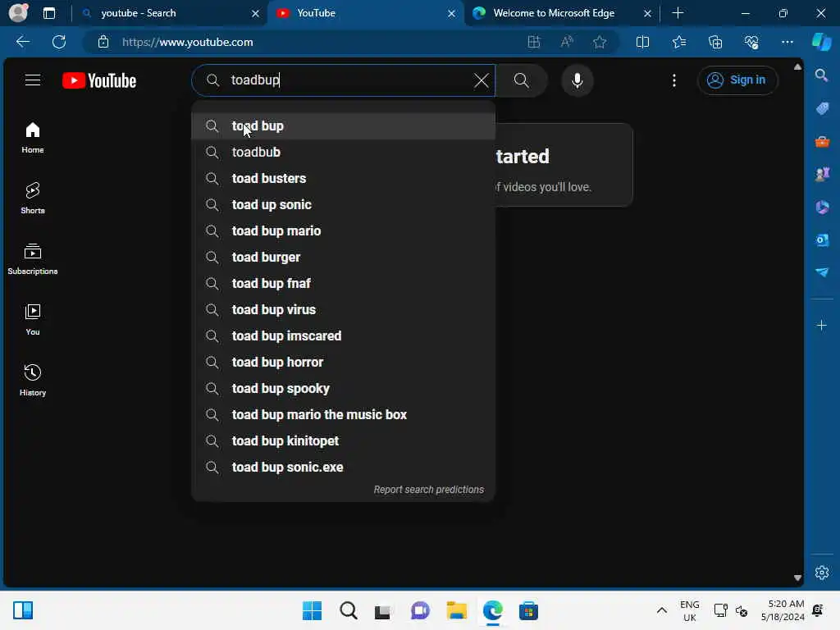Open the Favorites list
Viewport: 840px width, 630px height.
coord(678,42)
